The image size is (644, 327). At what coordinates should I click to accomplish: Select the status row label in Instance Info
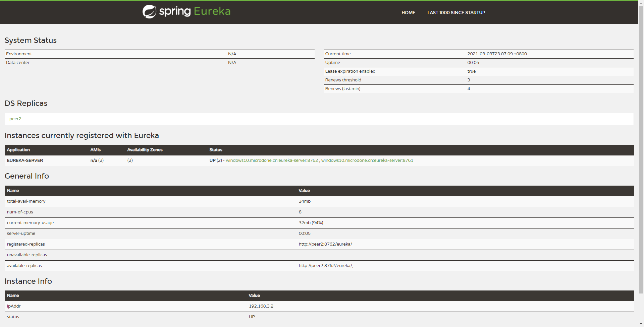tap(13, 317)
